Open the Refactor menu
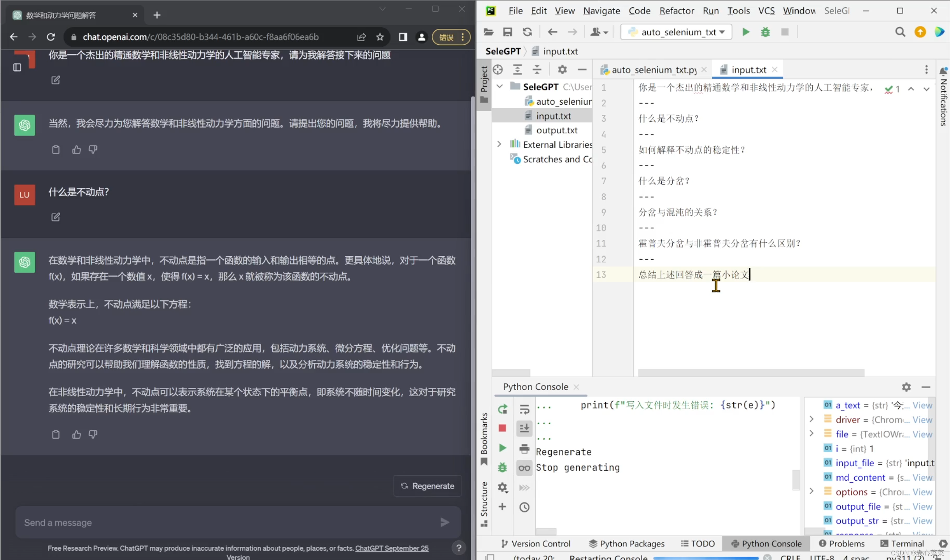The image size is (950, 560). click(677, 11)
